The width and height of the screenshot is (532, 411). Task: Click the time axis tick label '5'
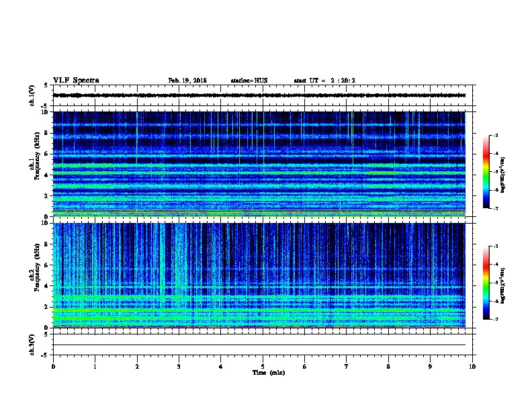pos(263,367)
